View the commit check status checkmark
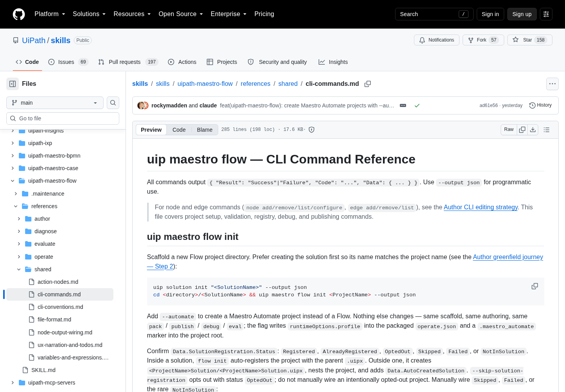Screen dimensions: 565x392 point(417,105)
